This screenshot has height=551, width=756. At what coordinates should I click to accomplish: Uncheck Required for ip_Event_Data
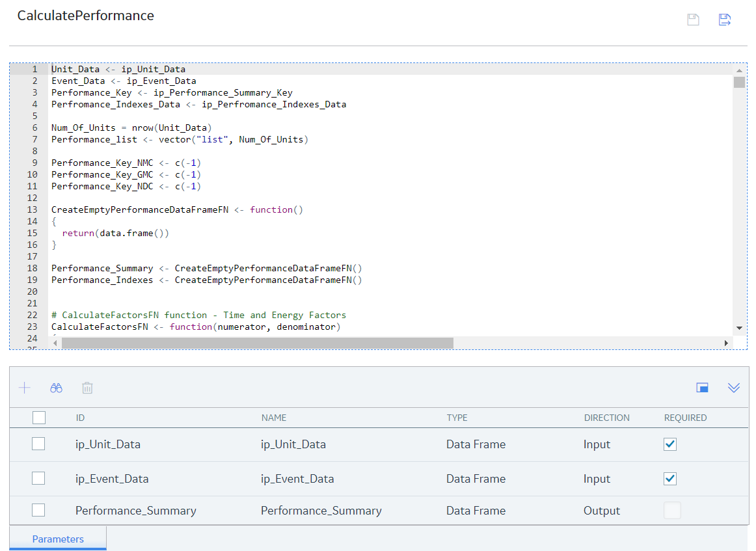coord(670,479)
